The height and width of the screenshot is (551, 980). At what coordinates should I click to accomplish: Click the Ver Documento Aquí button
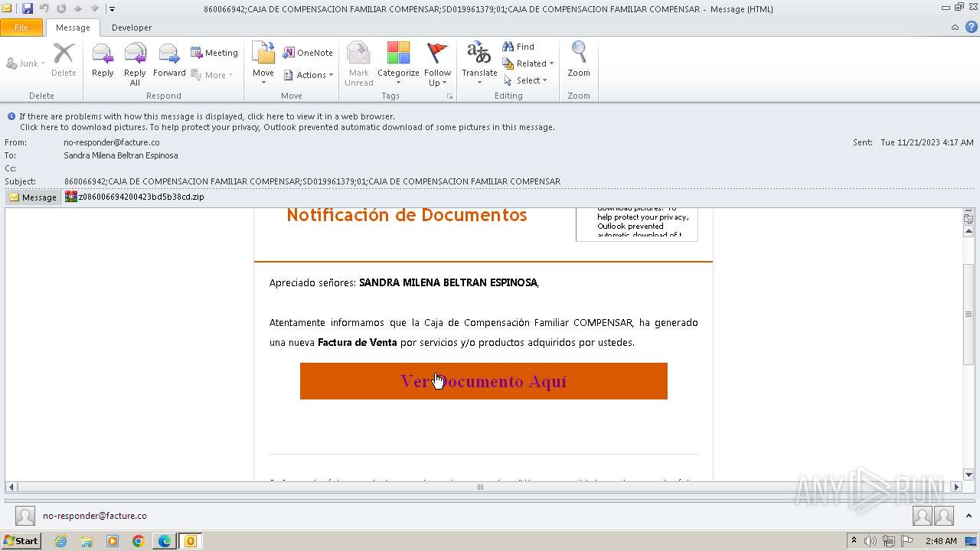484,381
